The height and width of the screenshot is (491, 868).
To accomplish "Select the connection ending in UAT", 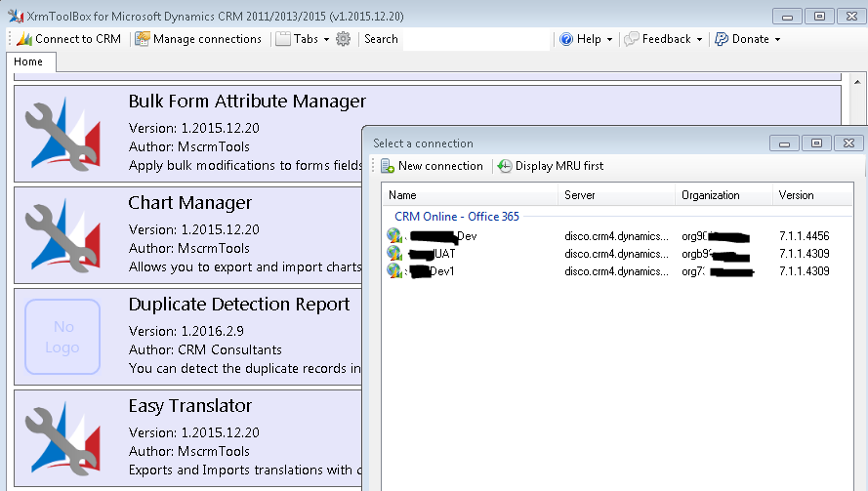I will click(x=617, y=254).
